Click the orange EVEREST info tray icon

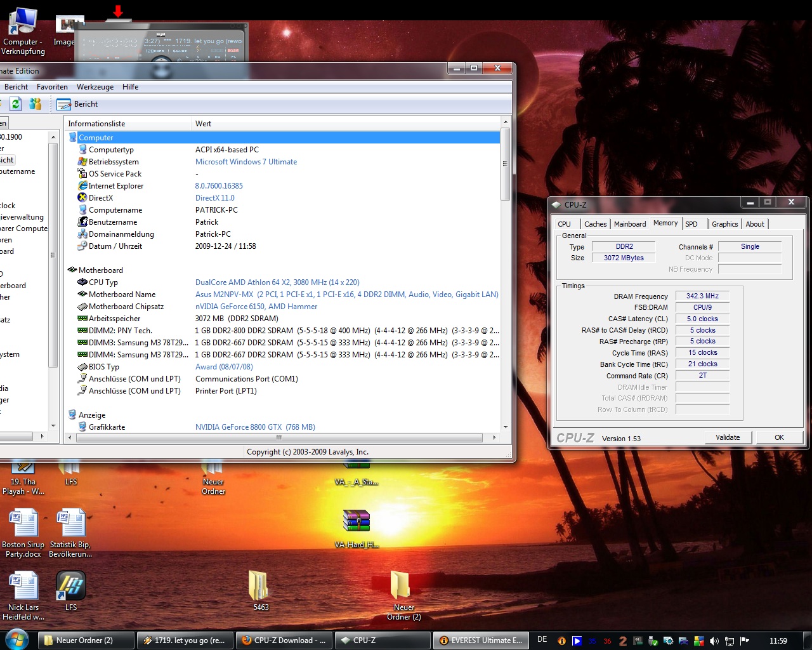(561, 641)
